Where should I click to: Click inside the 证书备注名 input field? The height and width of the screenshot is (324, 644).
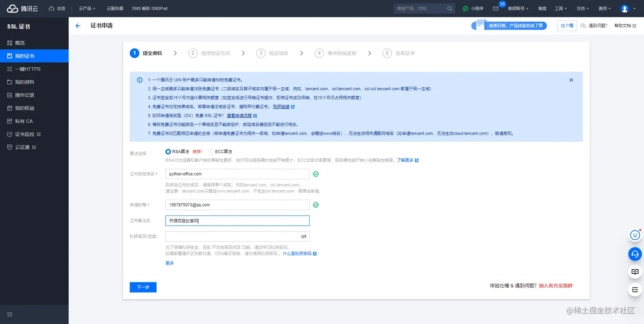(237, 221)
